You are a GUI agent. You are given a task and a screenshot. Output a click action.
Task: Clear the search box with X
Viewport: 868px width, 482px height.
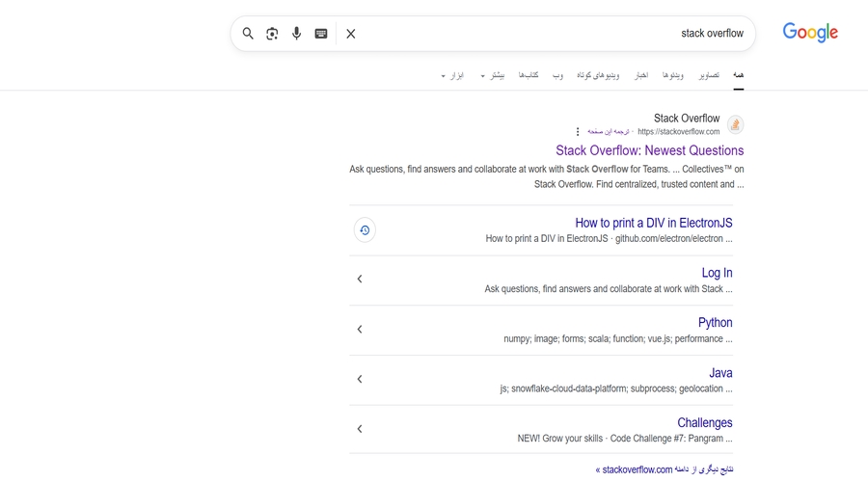[351, 34]
